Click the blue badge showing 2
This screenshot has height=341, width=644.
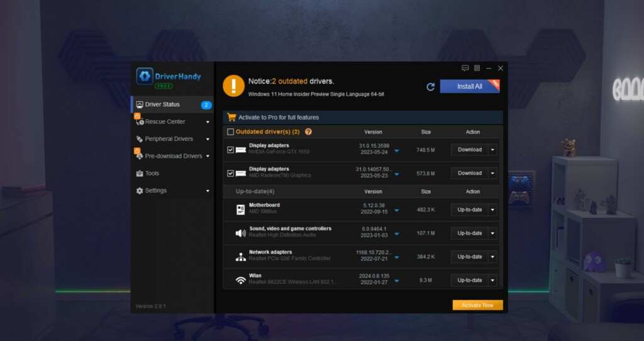(206, 105)
